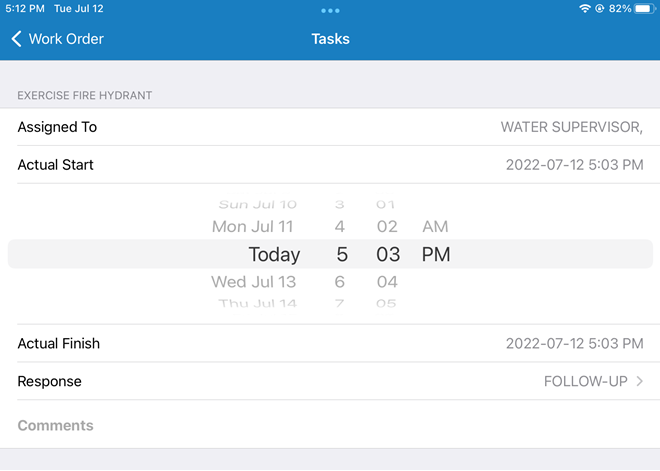The image size is (660, 471).
Task: Tap the Wi-Fi status icon
Action: coord(585,8)
